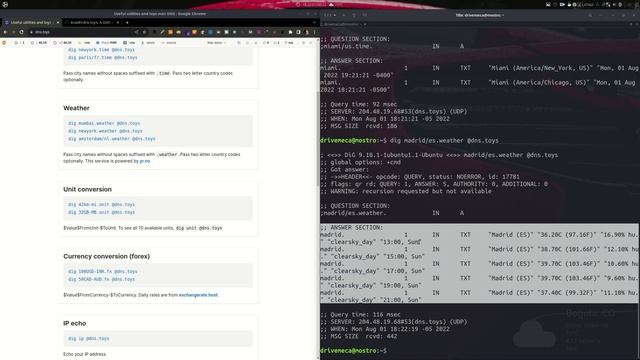Image resolution: width=640 pixels, height=360 pixels.
Task: Open a new Chrome tab
Action: pos(127,22)
